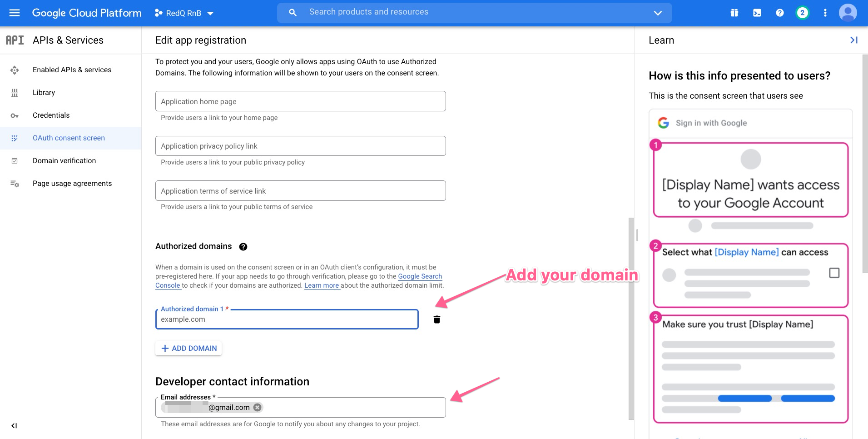Remove the gmail.com email chip
The height and width of the screenshot is (439, 868).
(258, 407)
